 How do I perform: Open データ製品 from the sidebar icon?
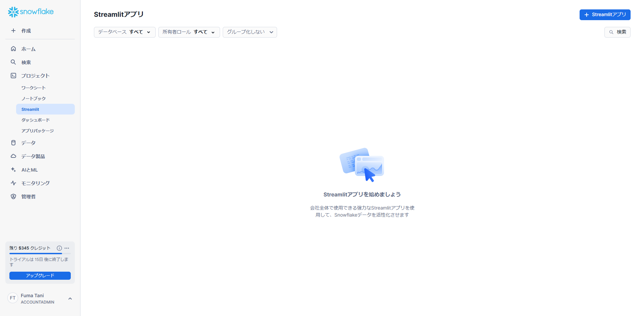click(x=13, y=156)
